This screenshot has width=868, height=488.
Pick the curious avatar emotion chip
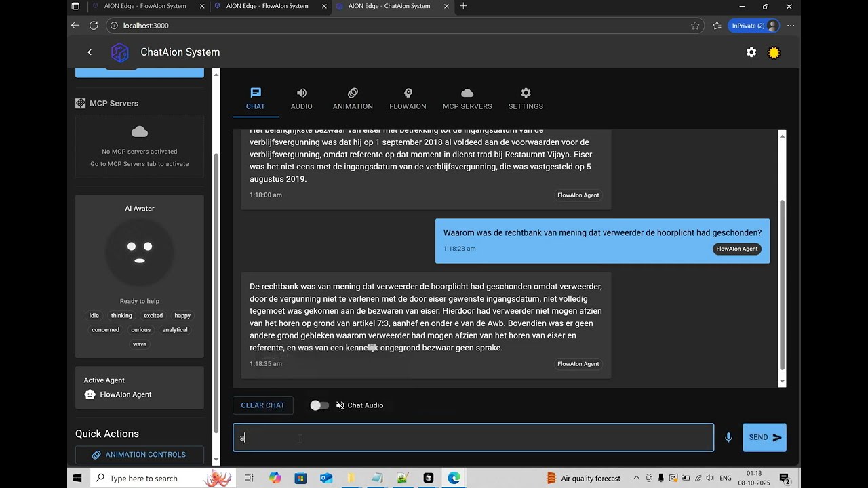(141, 330)
